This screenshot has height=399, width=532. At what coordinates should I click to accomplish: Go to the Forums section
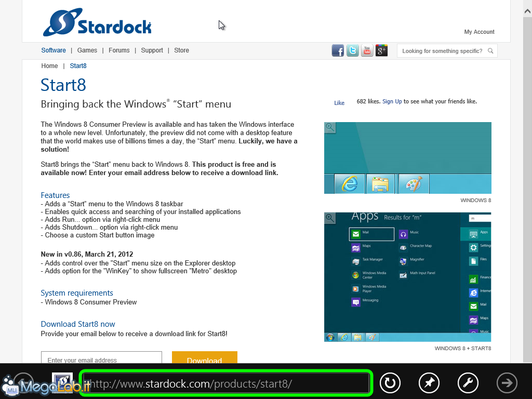(x=119, y=50)
